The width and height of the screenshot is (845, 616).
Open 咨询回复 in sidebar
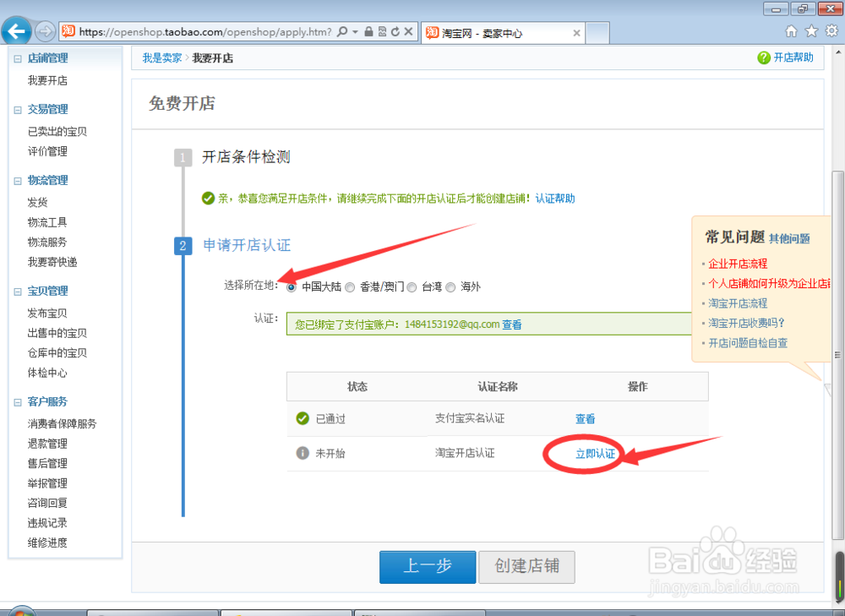point(47,503)
